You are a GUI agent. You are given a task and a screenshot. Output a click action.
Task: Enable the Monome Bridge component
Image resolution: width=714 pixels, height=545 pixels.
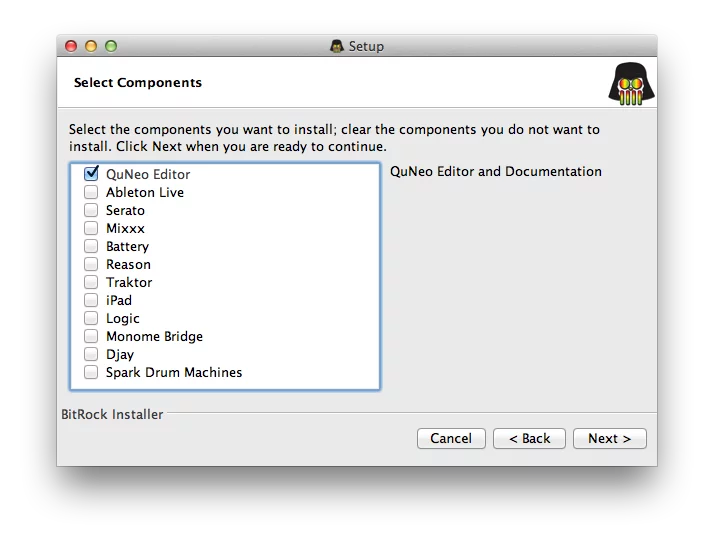point(91,336)
